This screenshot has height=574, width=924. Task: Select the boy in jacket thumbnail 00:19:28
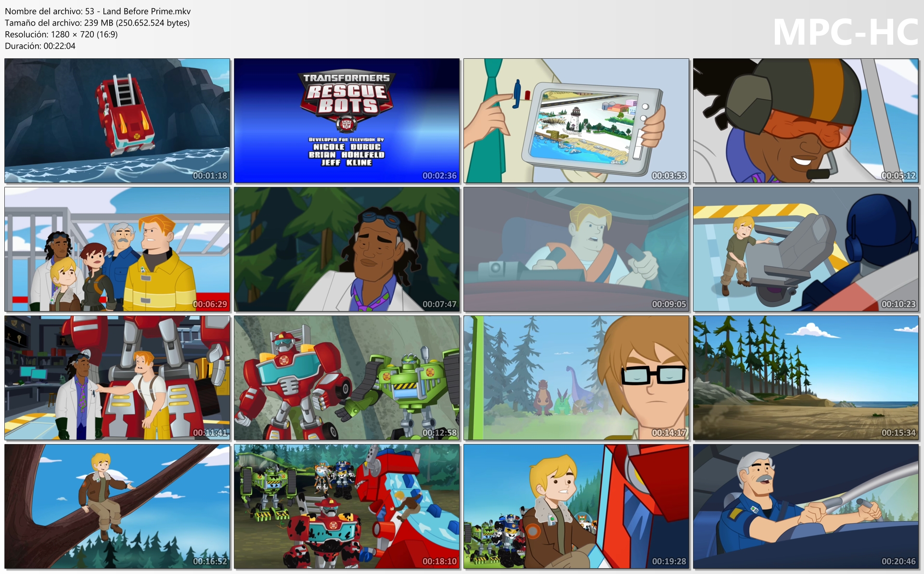[577, 507]
